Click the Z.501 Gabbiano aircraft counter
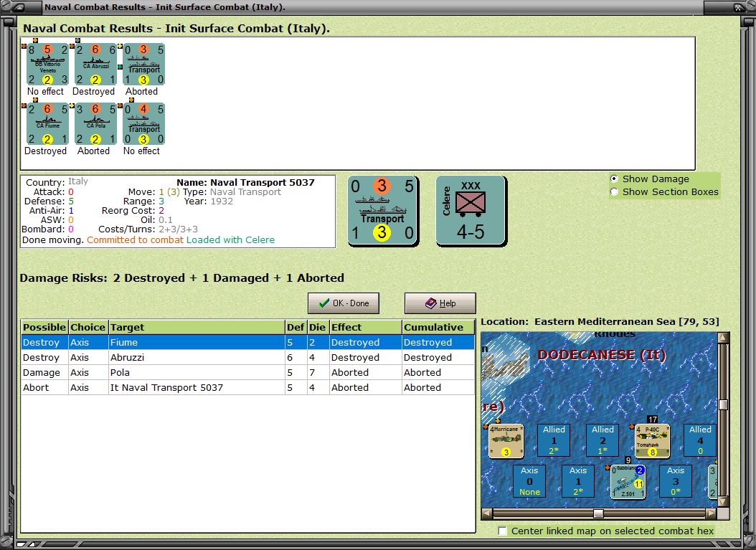The image size is (756, 550). (628, 482)
